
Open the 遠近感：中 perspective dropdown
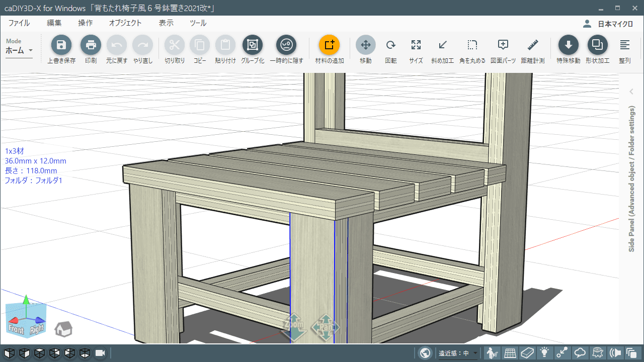pyautogui.click(x=456, y=353)
